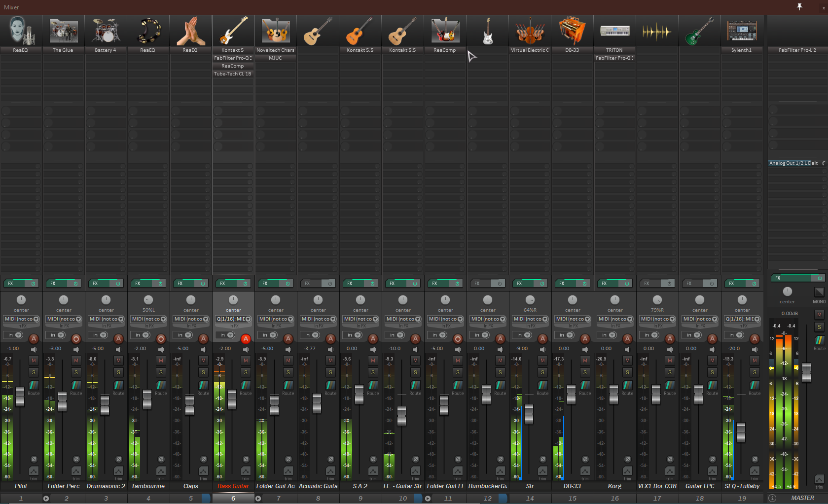This screenshot has height=504, width=828.
Task: Select the Folder Perc band icon
Action: coord(64,31)
